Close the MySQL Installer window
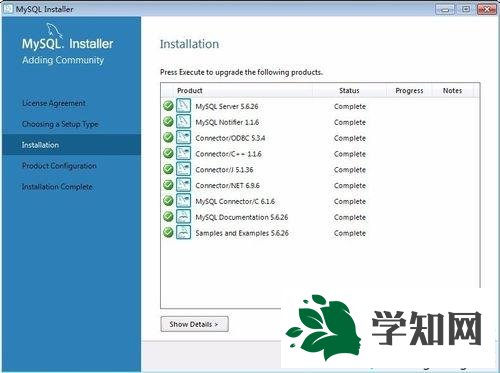 click(x=487, y=9)
